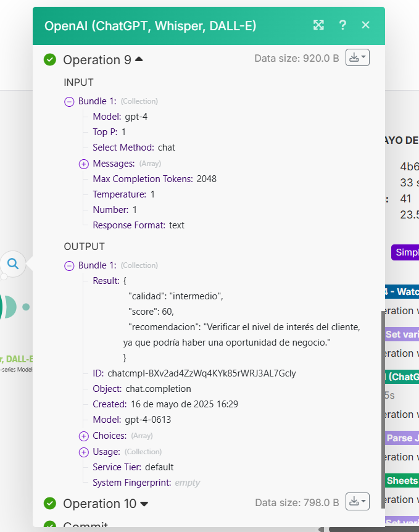Image resolution: width=419 pixels, height=532 pixels.
Task: Collapse the OUTPUT Bundle 1 collection
Action: [69, 265]
